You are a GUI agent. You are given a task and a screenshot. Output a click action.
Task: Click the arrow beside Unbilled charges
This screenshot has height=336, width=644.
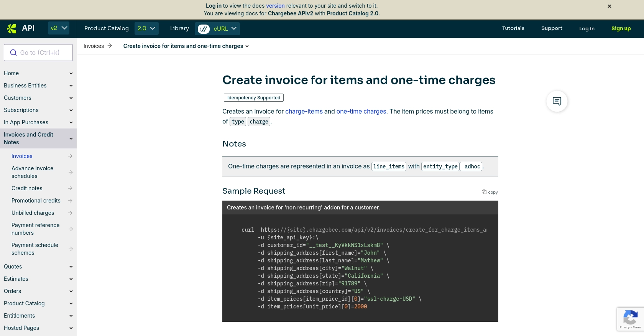[70, 213]
